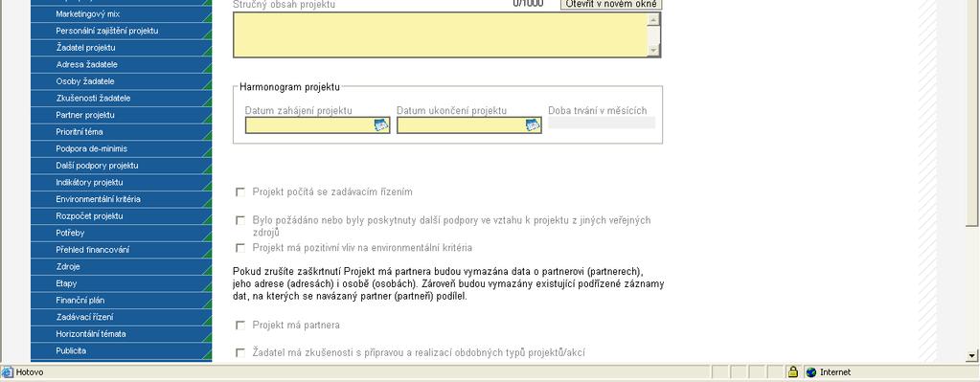The height and width of the screenshot is (382, 980).
Task: Open Rozpočet projektu section
Action: click(x=122, y=216)
